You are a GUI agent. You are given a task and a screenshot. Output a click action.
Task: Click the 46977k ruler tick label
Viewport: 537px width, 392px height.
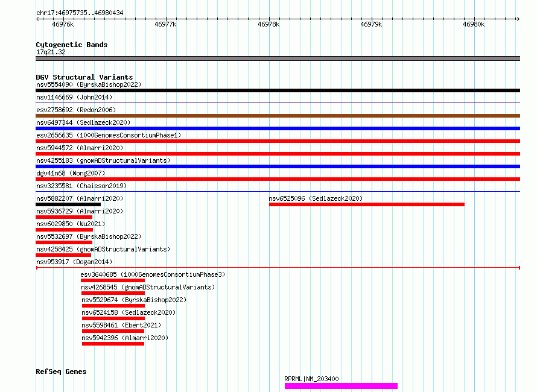(165, 24)
